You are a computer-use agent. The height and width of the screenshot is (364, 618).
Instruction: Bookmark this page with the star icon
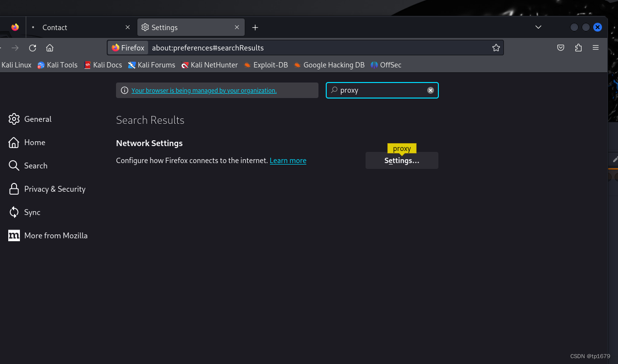tap(496, 48)
